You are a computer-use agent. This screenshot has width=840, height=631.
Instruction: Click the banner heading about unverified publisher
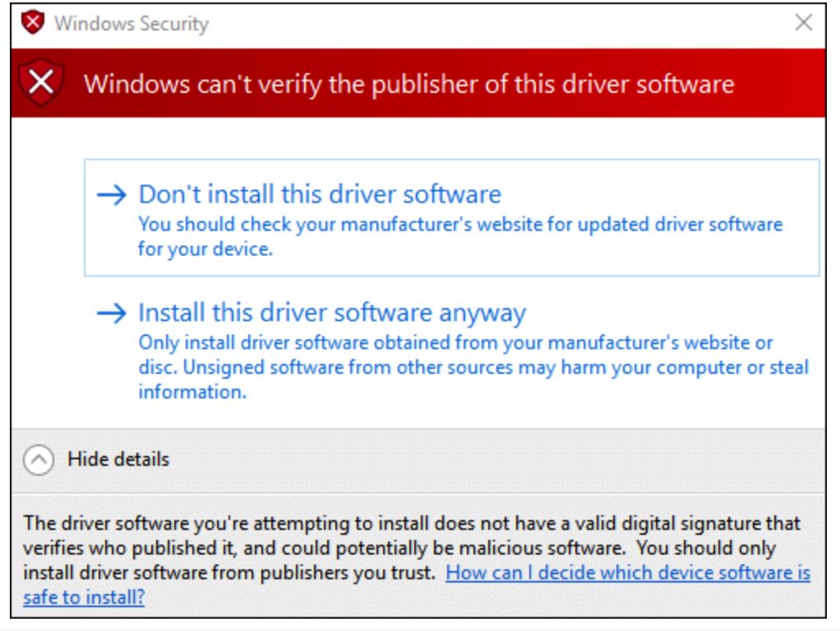(x=408, y=84)
